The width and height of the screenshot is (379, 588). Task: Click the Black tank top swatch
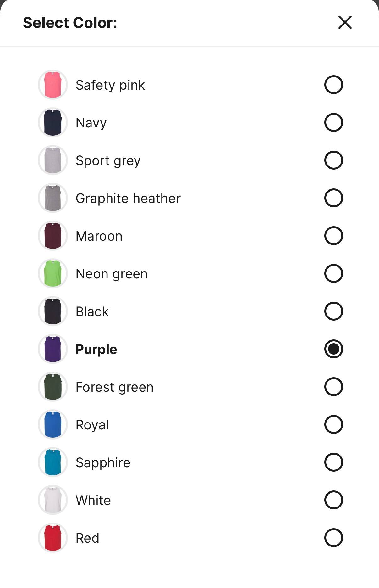pyautogui.click(x=53, y=311)
